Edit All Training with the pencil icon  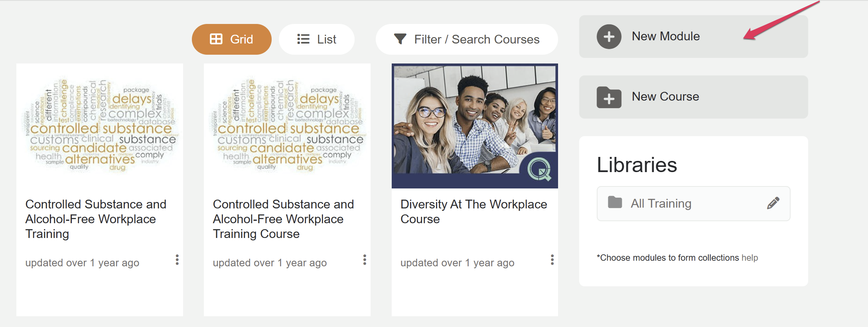coord(773,203)
